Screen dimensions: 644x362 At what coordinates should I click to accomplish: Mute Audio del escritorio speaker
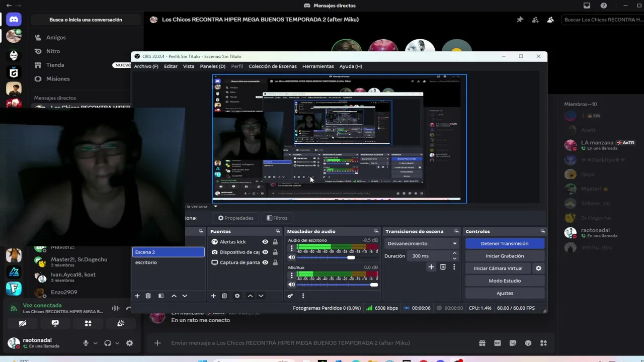tap(291, 257)
